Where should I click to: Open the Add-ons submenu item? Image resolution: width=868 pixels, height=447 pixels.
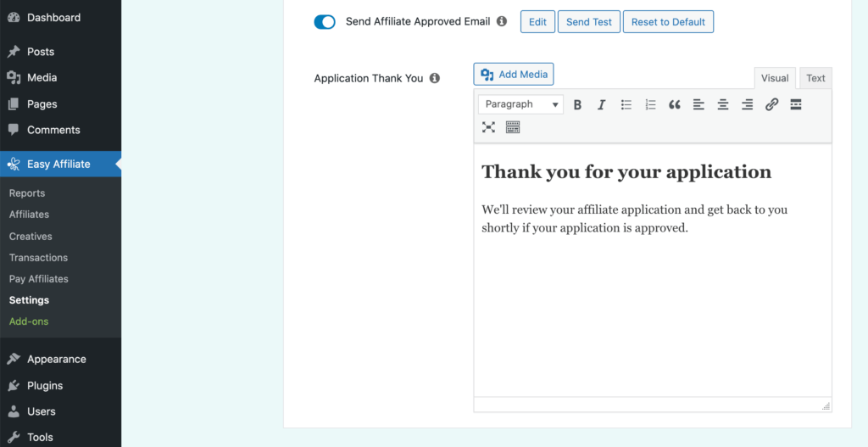point(29,321)
